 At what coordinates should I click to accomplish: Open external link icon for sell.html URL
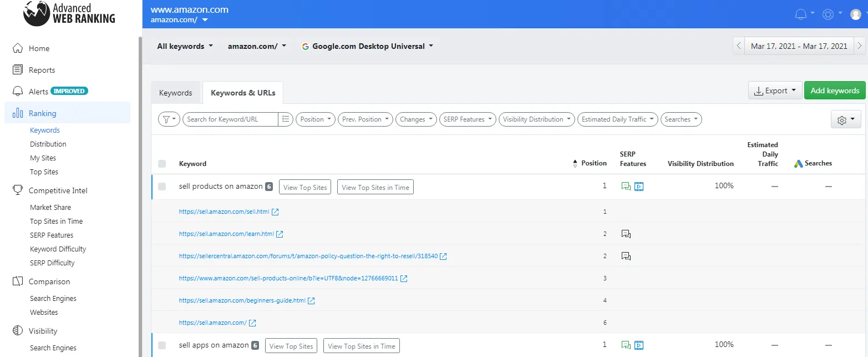click(275, 212)
